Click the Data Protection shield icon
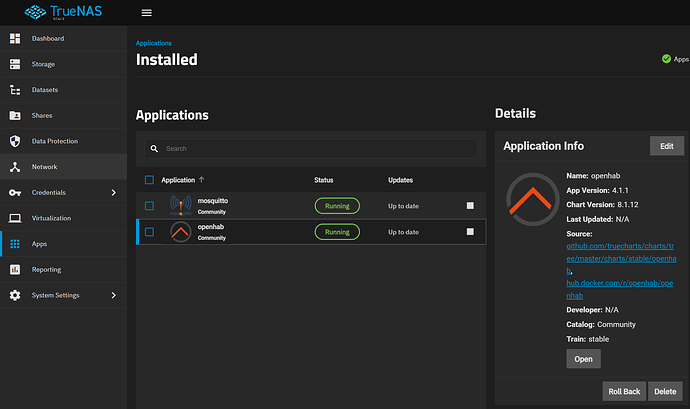 pyautogui.click(x=15, y=141)
